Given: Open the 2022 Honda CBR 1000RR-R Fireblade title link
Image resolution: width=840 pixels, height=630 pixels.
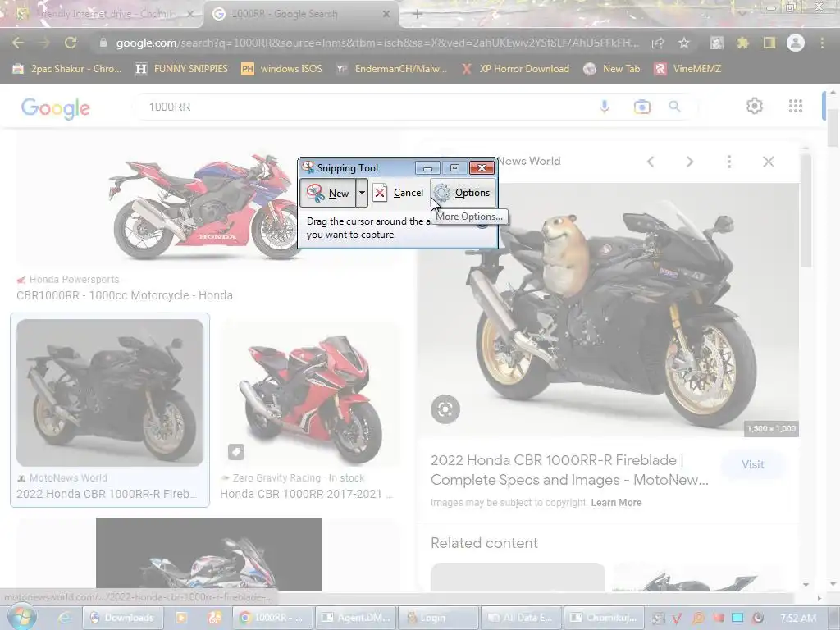Looking at the screenshot, I should click(x=569, y=470).
